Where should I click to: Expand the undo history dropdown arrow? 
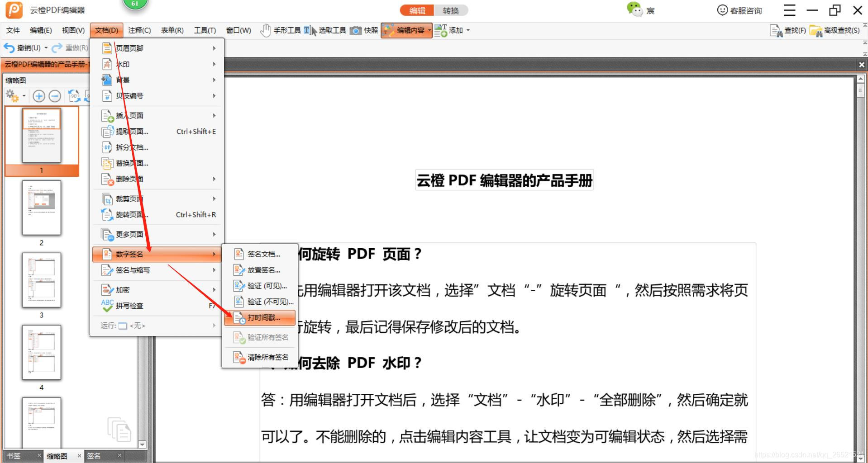pyautogui.click(x=46, y=47)
